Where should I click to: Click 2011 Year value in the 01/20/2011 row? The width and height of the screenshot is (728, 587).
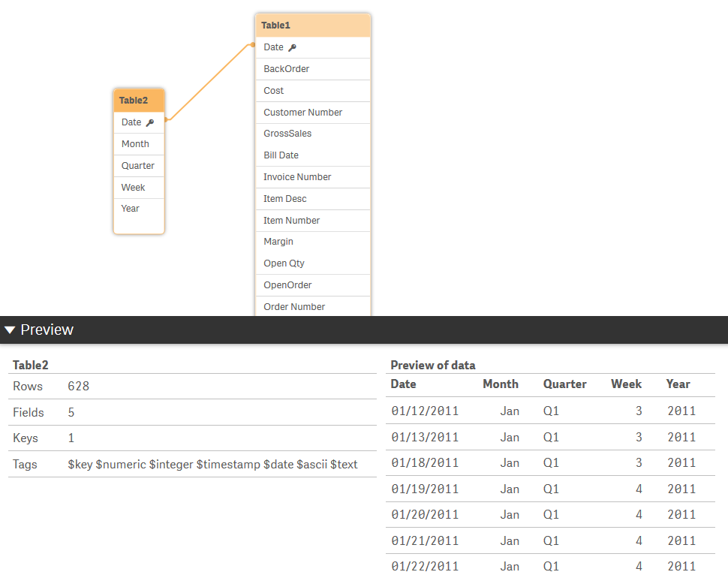coord(681,515)
